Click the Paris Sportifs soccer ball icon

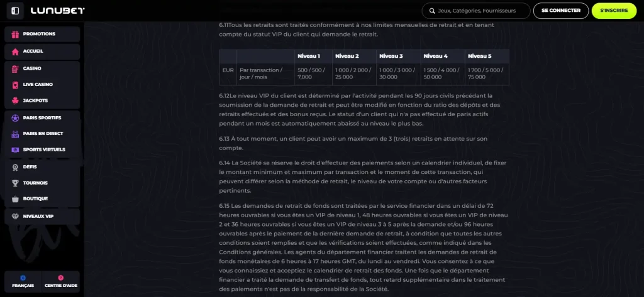click(x=15, y=118)
